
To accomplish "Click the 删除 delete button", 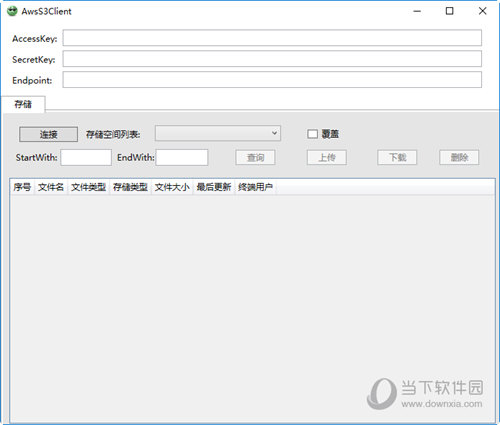I will click(x=459, y=157).
